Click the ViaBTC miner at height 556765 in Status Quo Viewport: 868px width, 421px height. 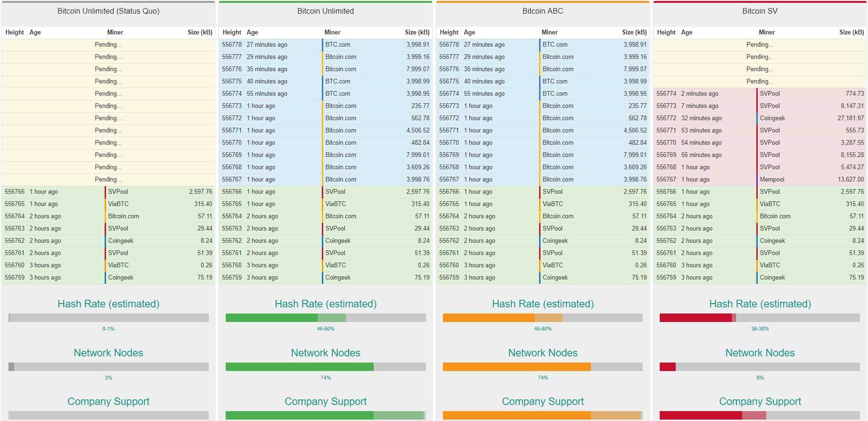pos(118,204)
